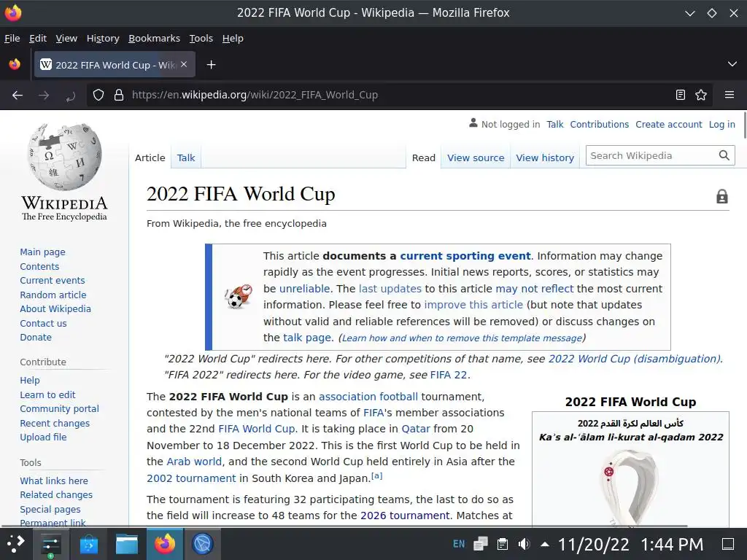The image size is (747, 560).
Task: Open the Firefox hamburger application menu
Action: (729, 95)
